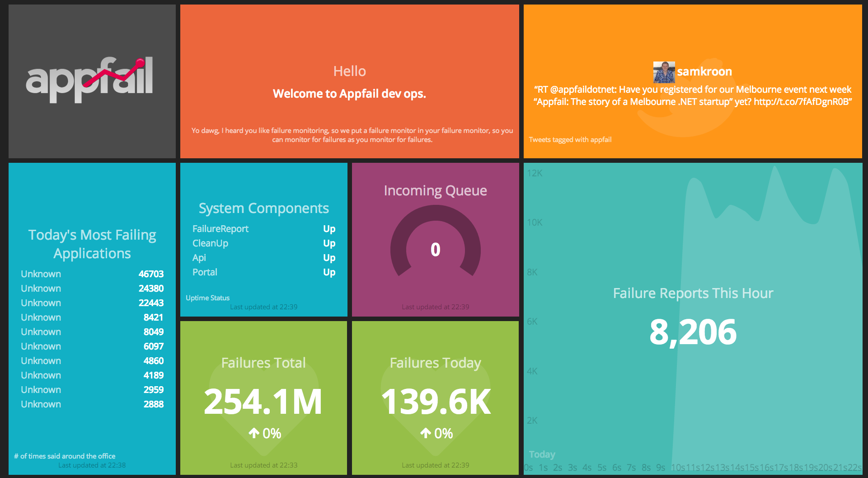Select the row with 46703 failures
The image size is (868, 478).
click(x=92, y=274)
